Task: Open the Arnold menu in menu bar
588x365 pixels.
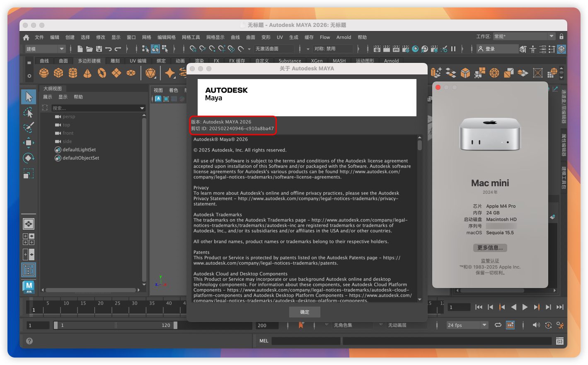Action: pyautogui.click(x=344, y=37)
